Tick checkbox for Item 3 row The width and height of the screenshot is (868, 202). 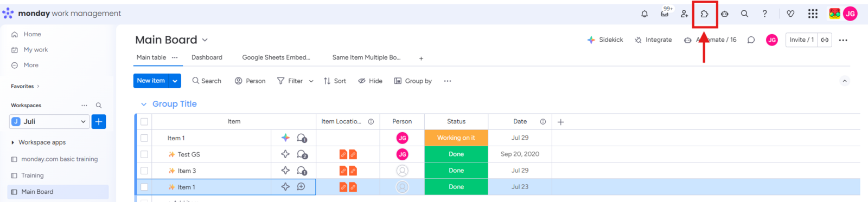tap(144, 171)
